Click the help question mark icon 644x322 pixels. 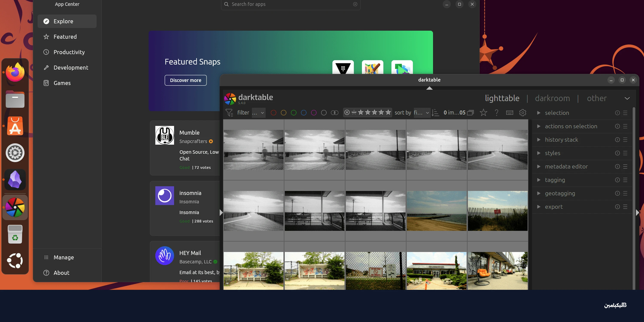pos(497,113)
